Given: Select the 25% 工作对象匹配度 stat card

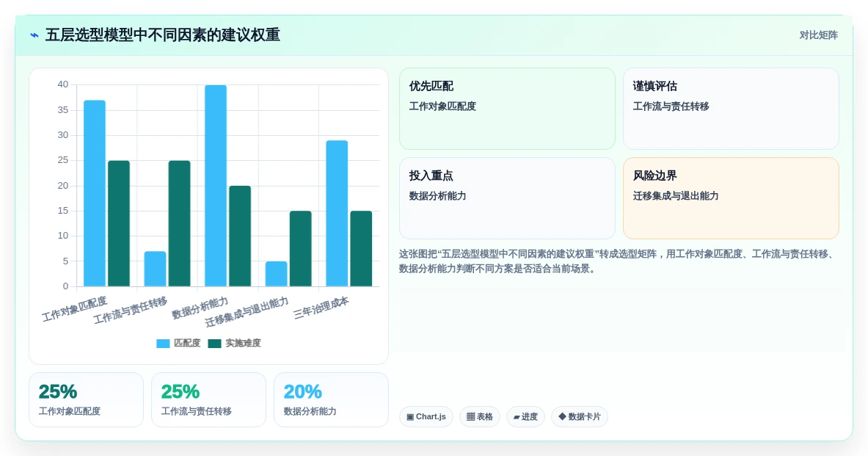Looking at the screenshot, I should click(87, 400).
